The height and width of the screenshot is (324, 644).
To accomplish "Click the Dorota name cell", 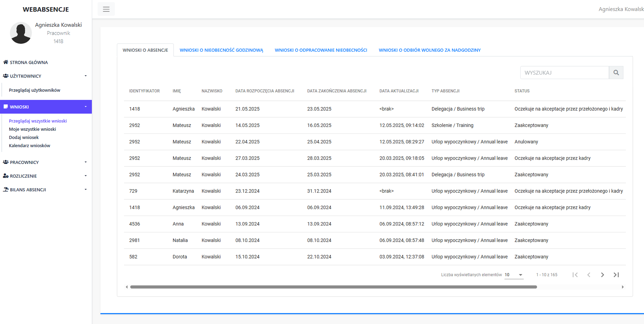I will (x=180, y=257).
